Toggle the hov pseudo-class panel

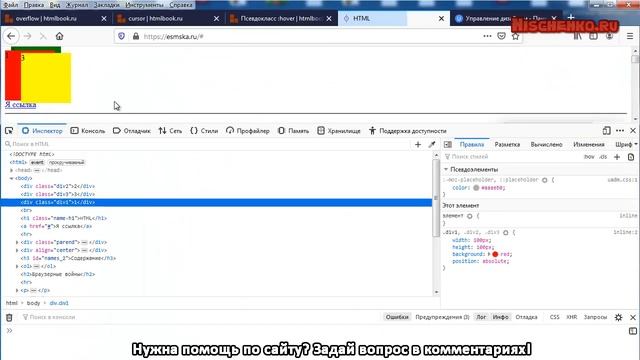pyautogui.click(x=589, y=157)
